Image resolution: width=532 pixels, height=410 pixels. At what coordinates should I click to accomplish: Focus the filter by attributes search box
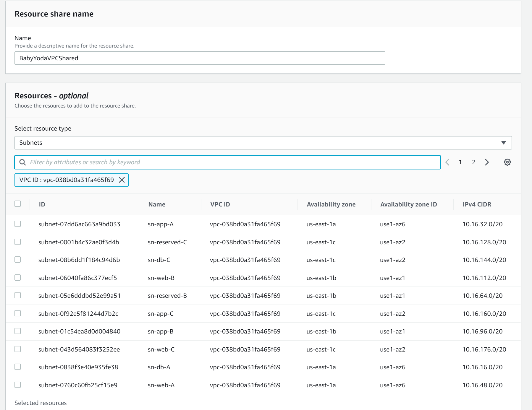227,162
